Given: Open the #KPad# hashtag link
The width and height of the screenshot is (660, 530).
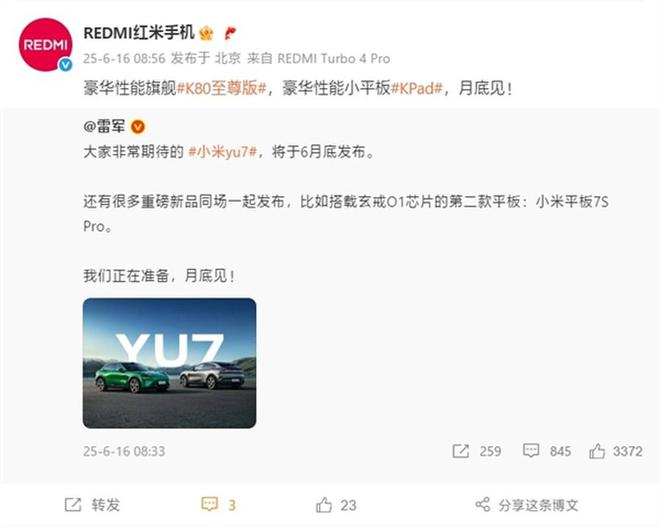Looking at the screenshot, I should pos(417,88).
